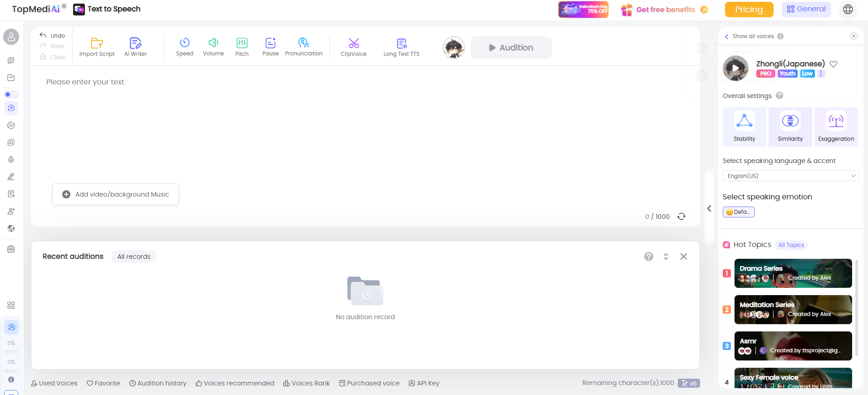Click the text entry area placeholder
The width and height of the screenshot is (868, 395).
pos(86,82)
